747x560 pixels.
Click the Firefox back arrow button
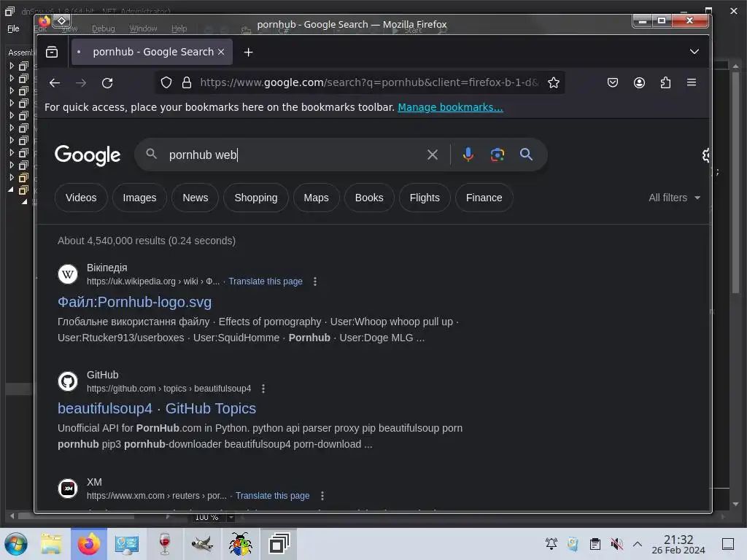[x=55, y=83]
